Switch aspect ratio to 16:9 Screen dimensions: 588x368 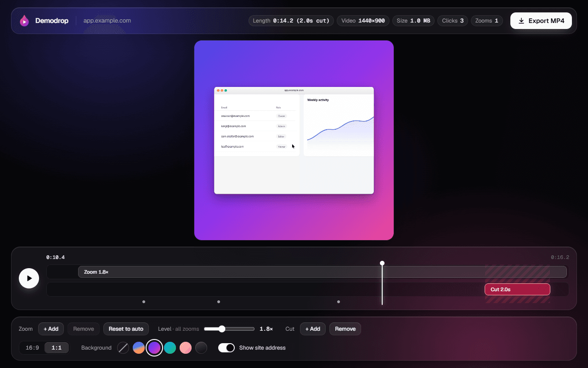click(x=32, y=348)
